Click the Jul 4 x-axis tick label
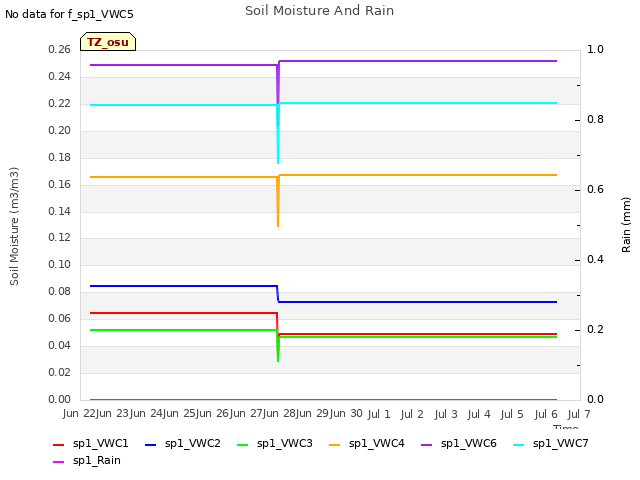Image resolution: width=640 pixels, height=480 pixels. [x=479, y=415]
